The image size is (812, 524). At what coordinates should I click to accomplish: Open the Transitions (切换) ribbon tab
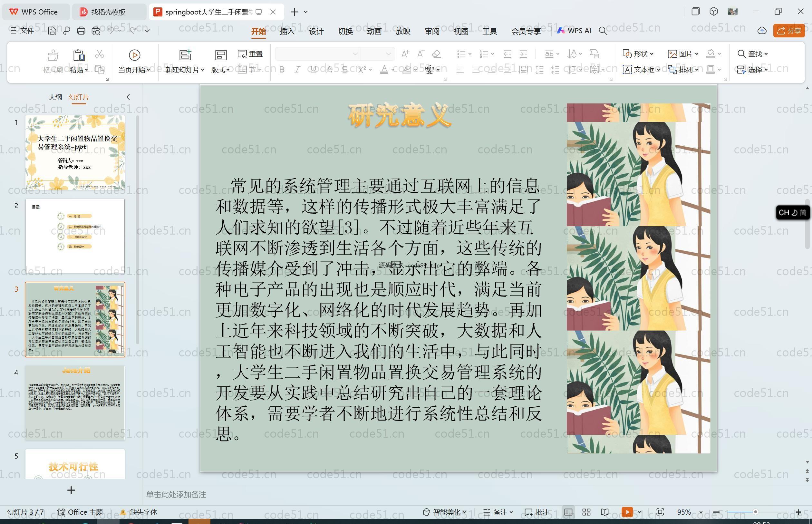coord(345,31)
